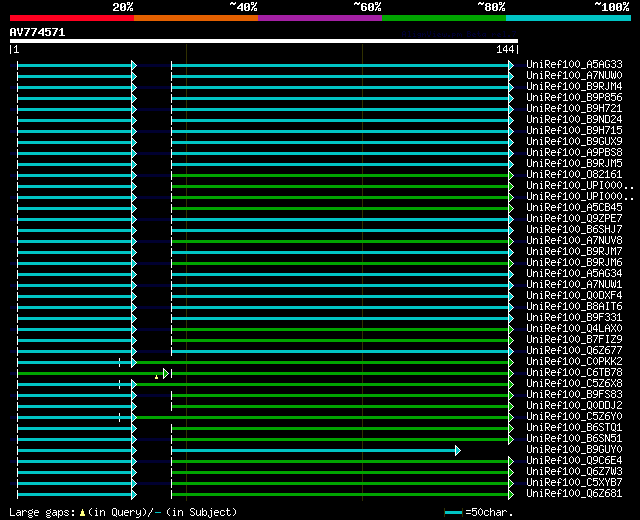Screen dimensions: 640x520
Task: Click the UniRef100_A7NUV8 label
Action: (574, 241)
